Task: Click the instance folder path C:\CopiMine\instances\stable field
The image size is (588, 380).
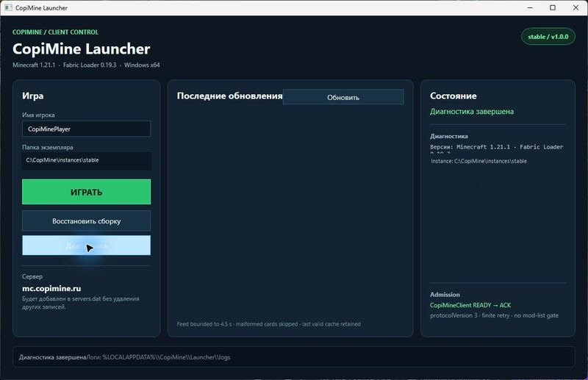Action: tap(86, 160)
